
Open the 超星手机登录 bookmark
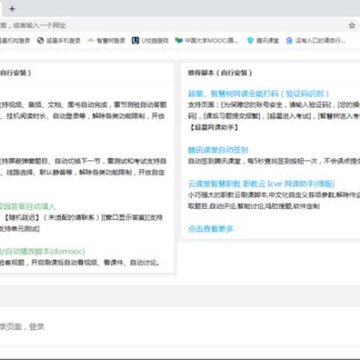click(59, 41)
